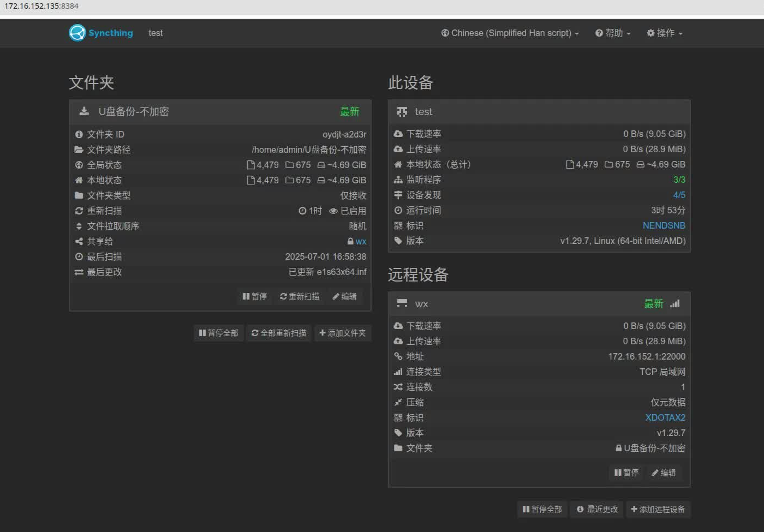Click the wx shared device link in folder panel
The width and height of the screenshot is (764, 532).
pos(361,242)
